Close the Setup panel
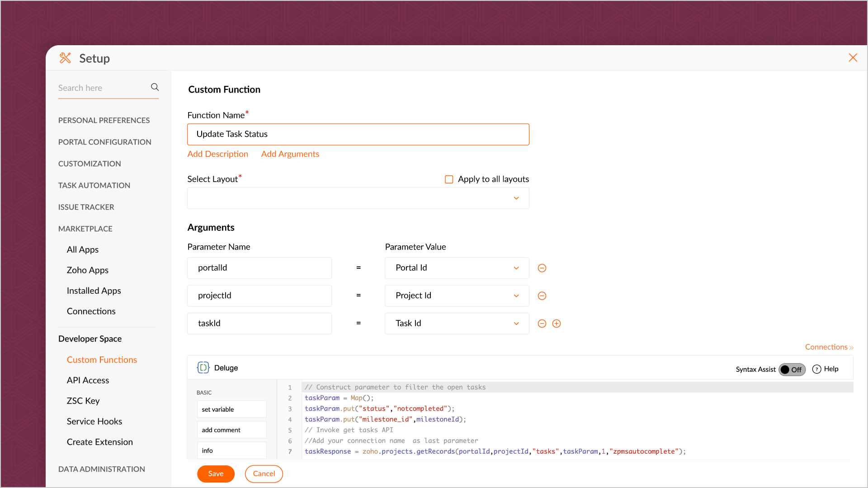 853,58
